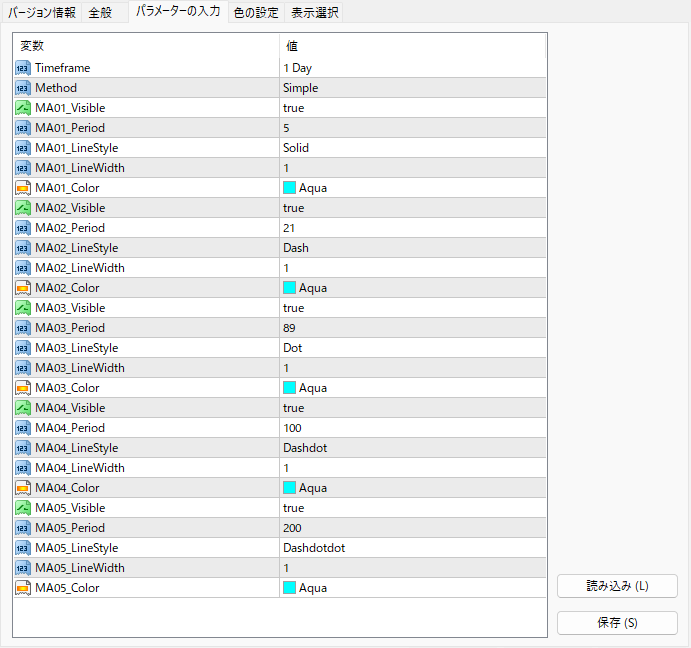This screenshot has height=648, width=691.
Task: Click the MA03_Visible boolean icon
Action: coord(23,308)
